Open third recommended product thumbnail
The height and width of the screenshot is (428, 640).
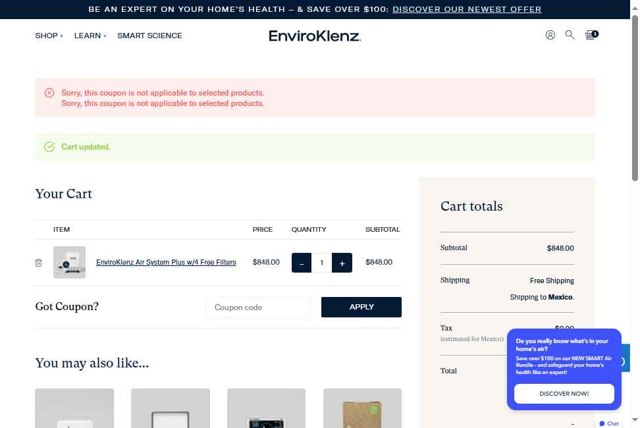point(266,408)
